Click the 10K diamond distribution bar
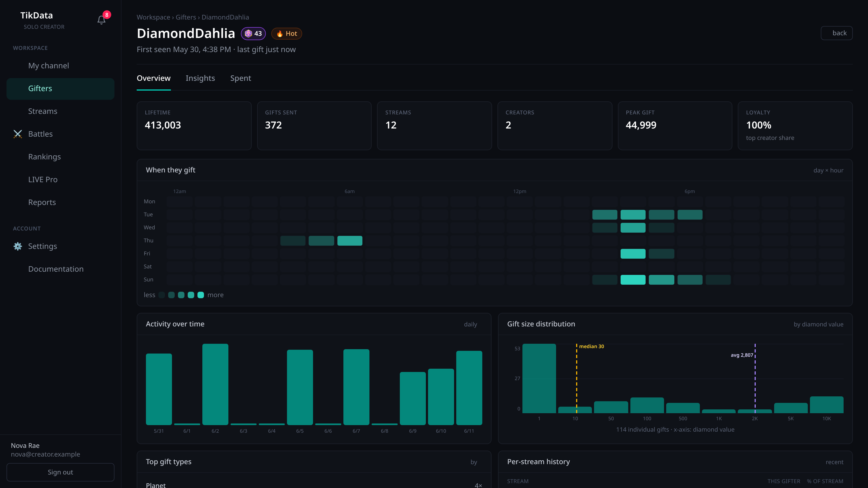This screenshot has width=868, height=488. tap(826, 405)
